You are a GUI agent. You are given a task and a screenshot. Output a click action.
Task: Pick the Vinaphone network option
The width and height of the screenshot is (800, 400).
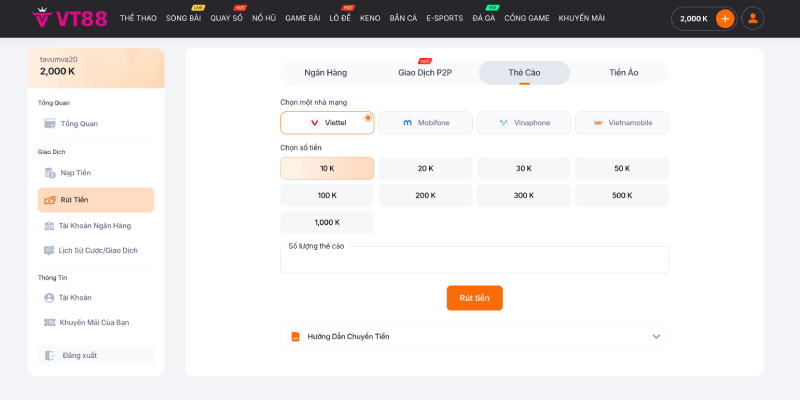click(523, 123)
